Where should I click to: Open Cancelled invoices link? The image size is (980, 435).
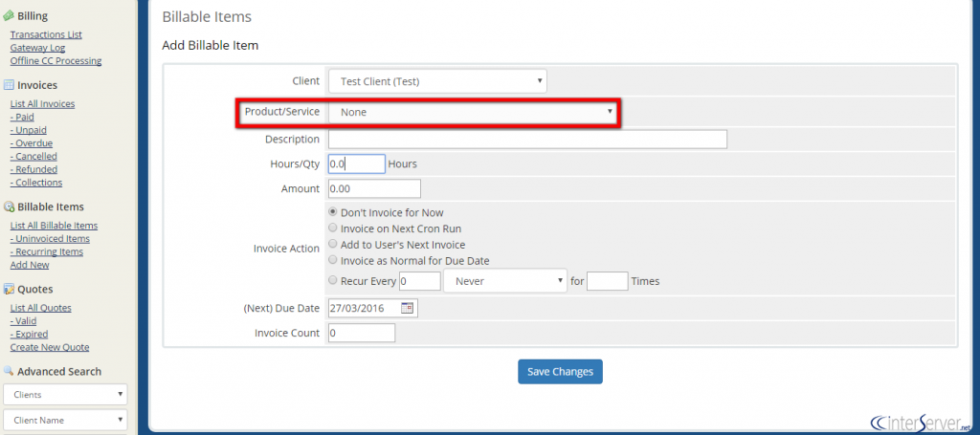33,156
